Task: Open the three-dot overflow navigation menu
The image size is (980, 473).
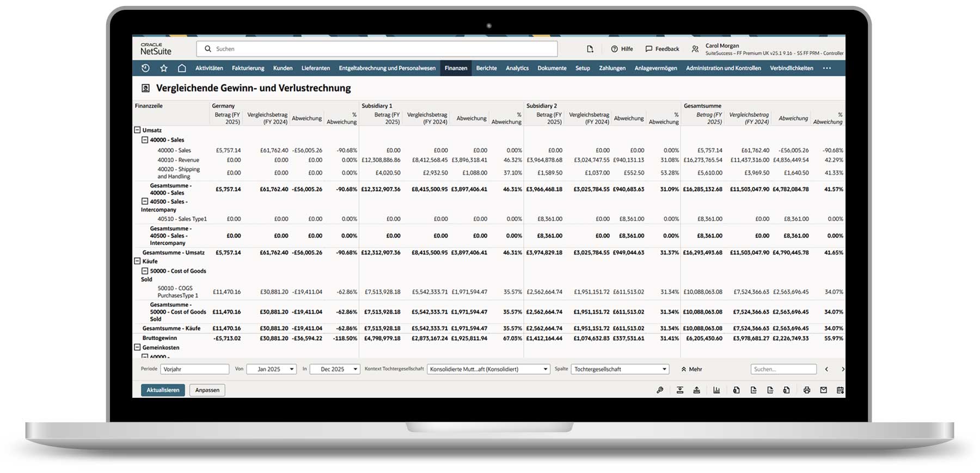Action: (827, 68)
